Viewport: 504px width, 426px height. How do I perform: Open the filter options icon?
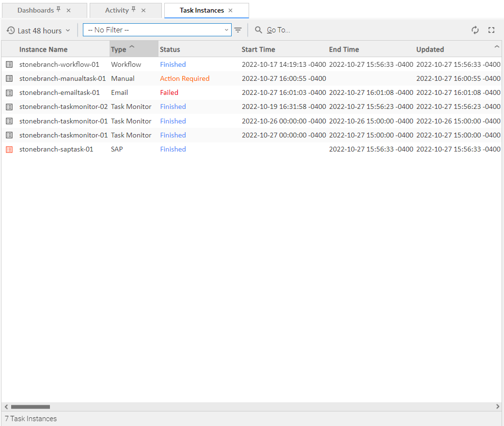tap(238, 30)
